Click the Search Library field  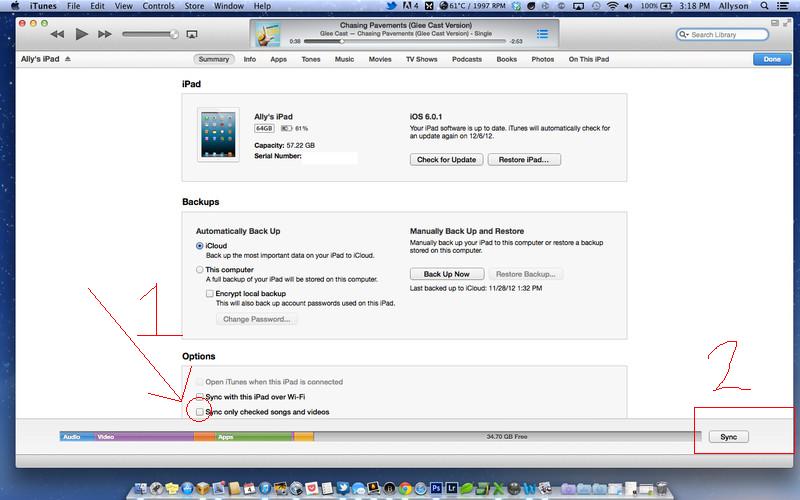point(722,35)
